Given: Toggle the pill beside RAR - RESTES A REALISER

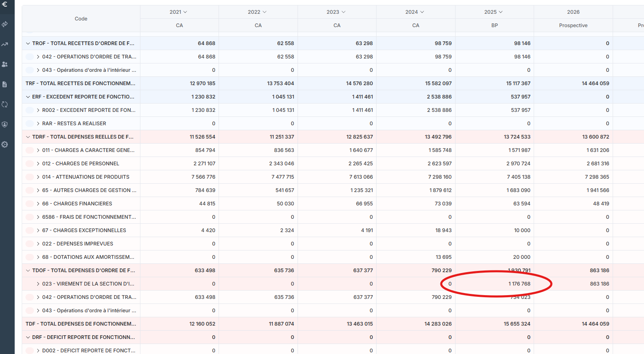Looking at the screenshot, I should point(30,124).
